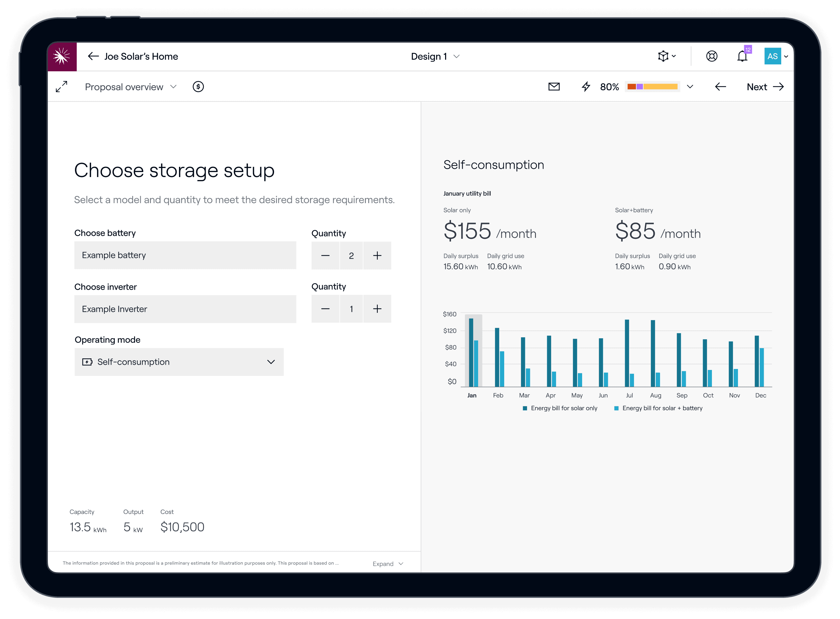Select the Example battery field

point(185,255)
